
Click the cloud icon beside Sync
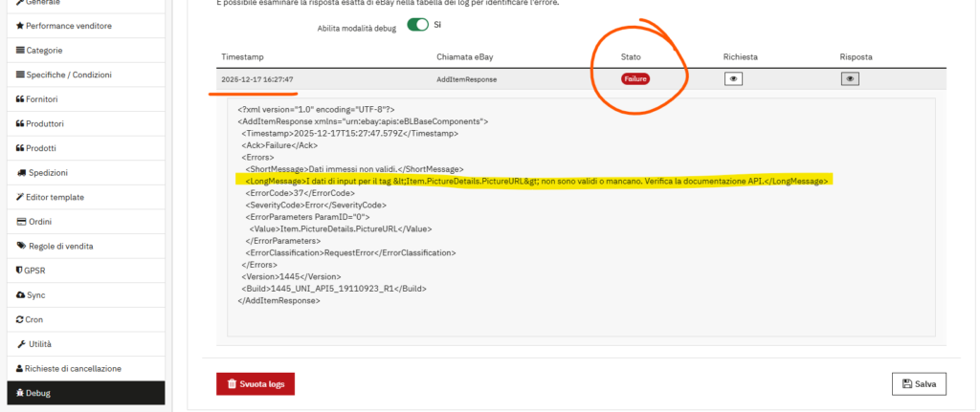(x=21, y=295)
